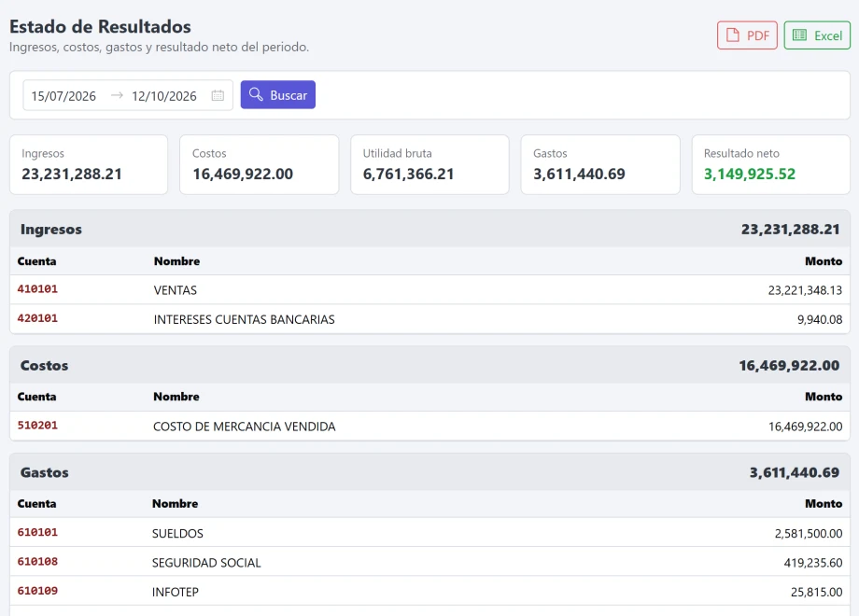Click the INFOTEP account name
The width and height of the screenshot is (859, 616).
coord(176,592)
